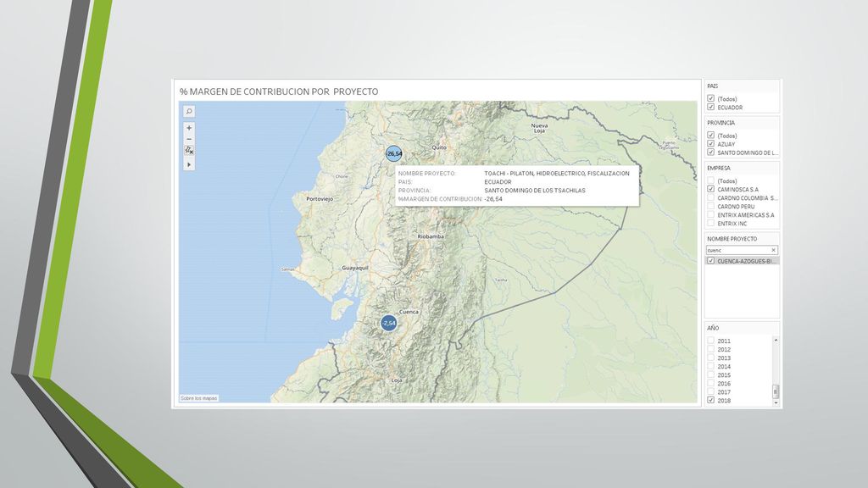Reset the map view with pin icon

point(189,150)
